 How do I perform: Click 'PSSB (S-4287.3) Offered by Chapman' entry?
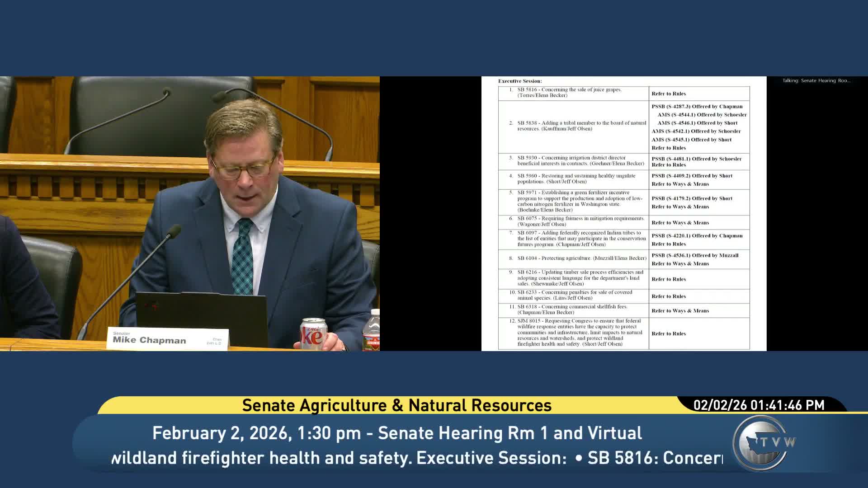pos(697,107)
